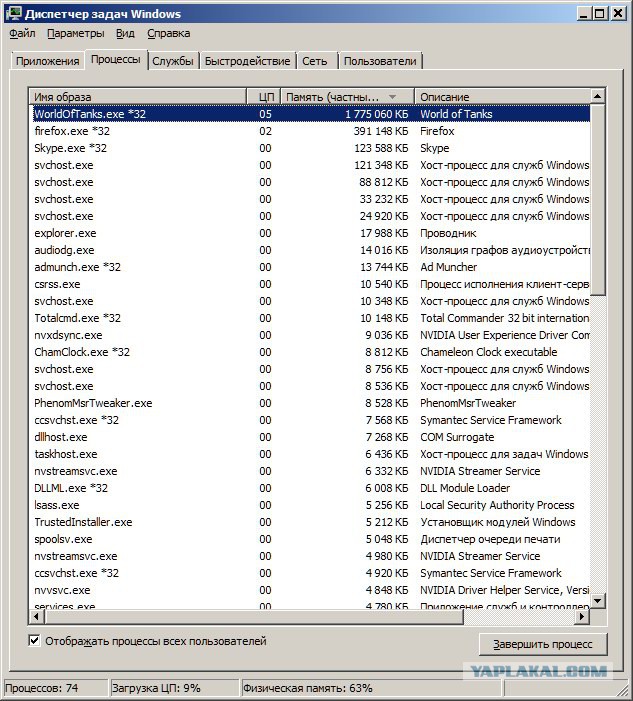Open the Справка menu
633x701 pixels.
(169, 34)
